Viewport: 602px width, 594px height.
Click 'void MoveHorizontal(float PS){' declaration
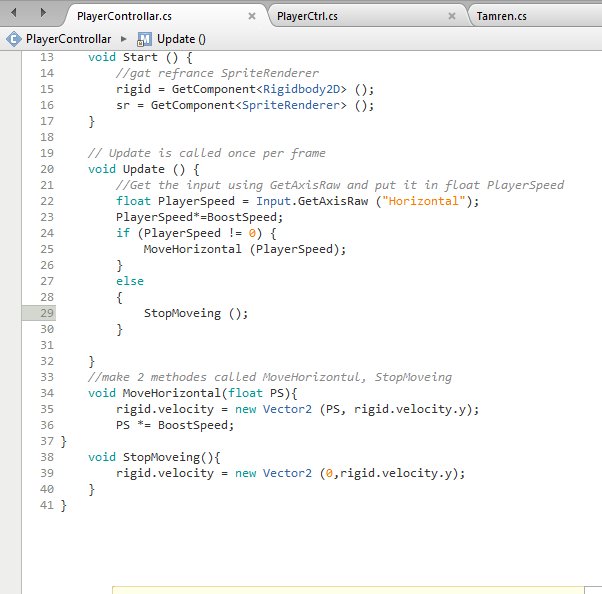[193, 393]
